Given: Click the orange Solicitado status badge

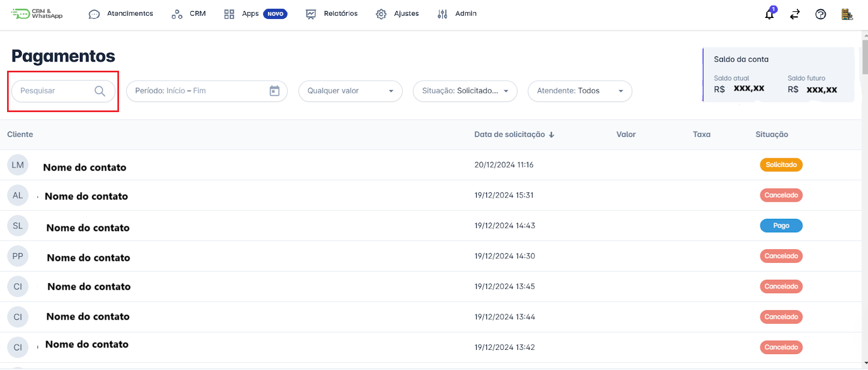Looking at the screenshot, I should [x=780, y=165].
